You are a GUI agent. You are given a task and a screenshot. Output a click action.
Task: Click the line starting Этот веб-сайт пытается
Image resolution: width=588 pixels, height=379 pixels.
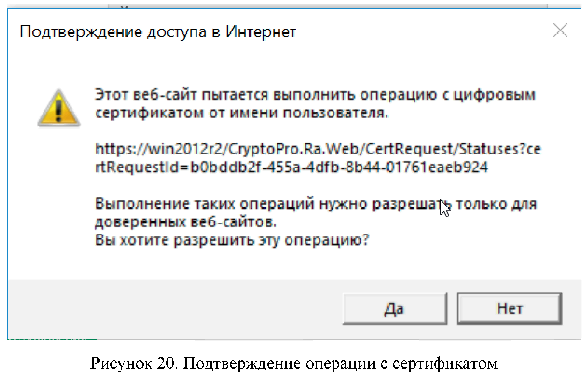pyautogui.click(x=315, y=95)
